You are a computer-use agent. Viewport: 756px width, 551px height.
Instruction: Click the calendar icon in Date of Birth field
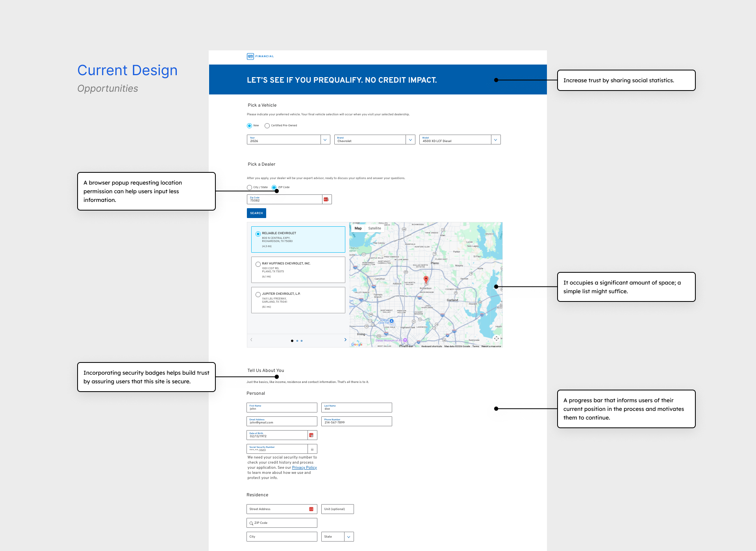(311, 435)
